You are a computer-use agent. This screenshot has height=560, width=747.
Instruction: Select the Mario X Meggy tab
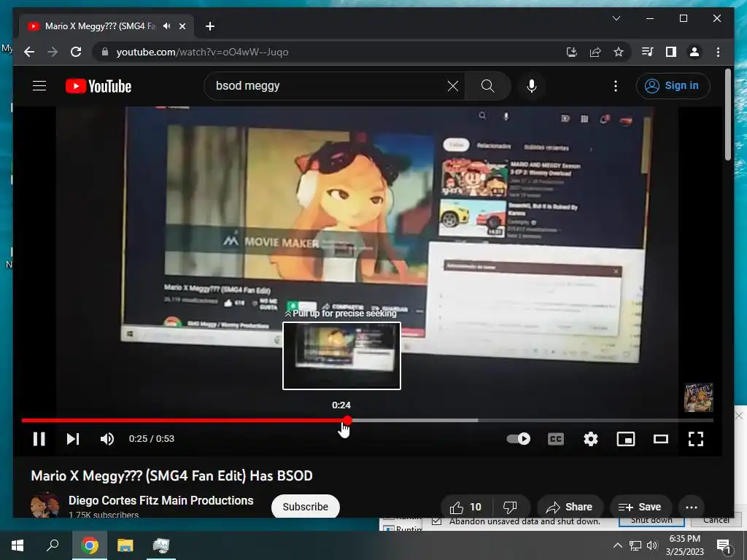tap(107, 26)
